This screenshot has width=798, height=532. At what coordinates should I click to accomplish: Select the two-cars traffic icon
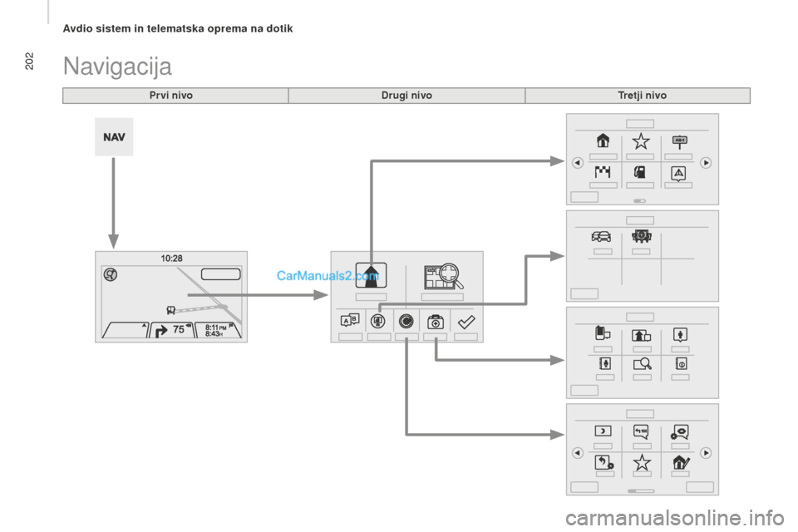(602, 236)
